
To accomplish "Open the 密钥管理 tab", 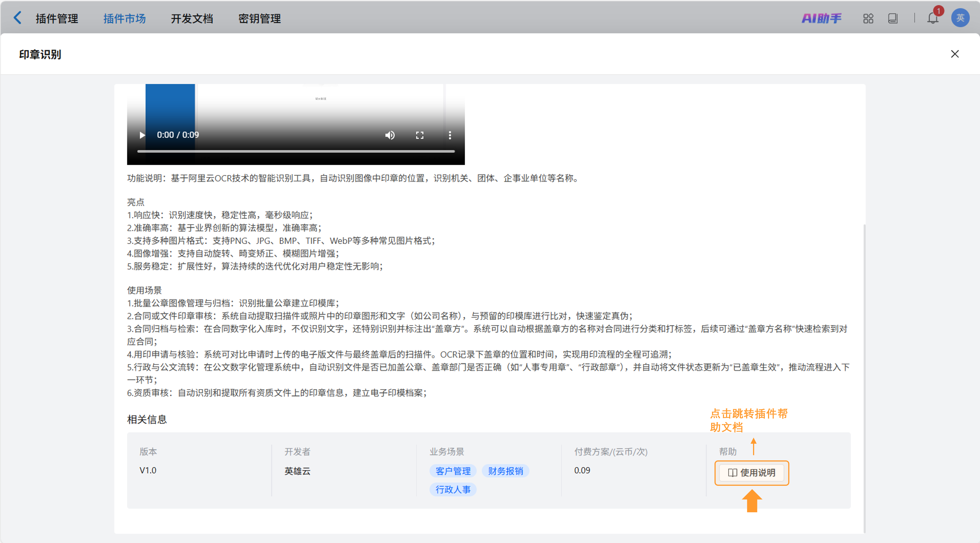I will 259,19.
